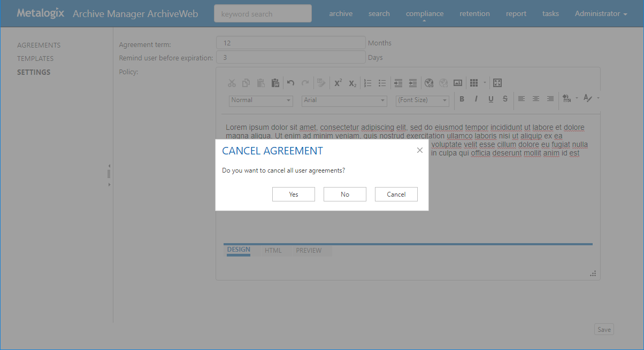Open the background color dropdown arrow
644x350 pixels.
tap(576, 98)
